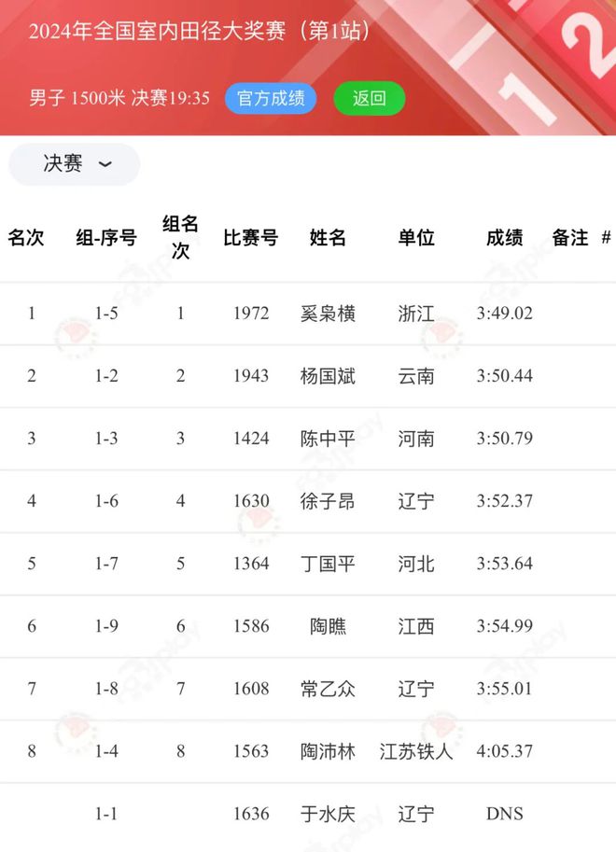Image resolution: width=616 pixels, height=852 pixels.
Task: Click the 比赛号 column header
Action: tap(251, 237)
